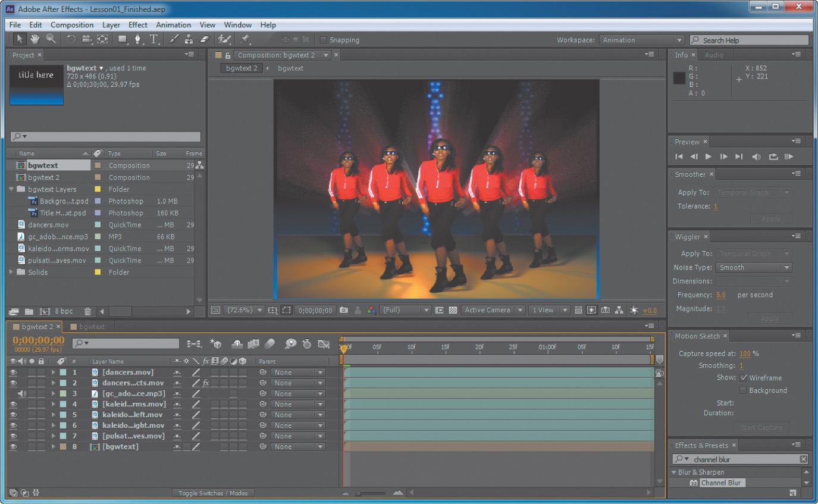Click bgwtext in composition navigator
Viewport: 818px width, 504px height.
click(290, 68)
